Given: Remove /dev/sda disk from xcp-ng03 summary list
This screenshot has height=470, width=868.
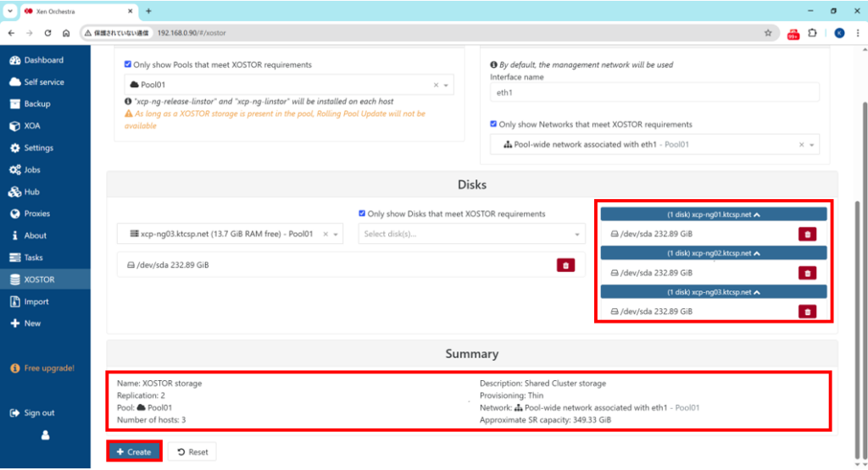Looking at the screenshot, I should click(807, 312).
